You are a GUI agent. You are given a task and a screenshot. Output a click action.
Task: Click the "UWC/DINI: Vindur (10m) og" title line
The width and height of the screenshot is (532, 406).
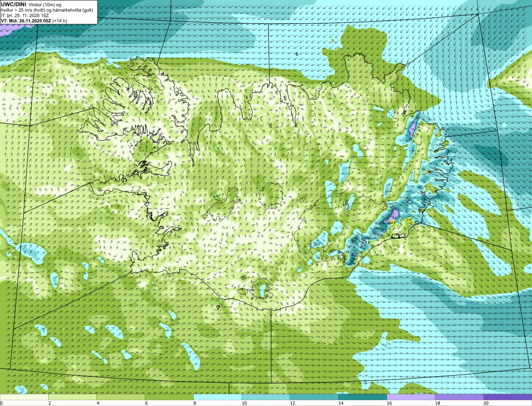tap(31, 4)
